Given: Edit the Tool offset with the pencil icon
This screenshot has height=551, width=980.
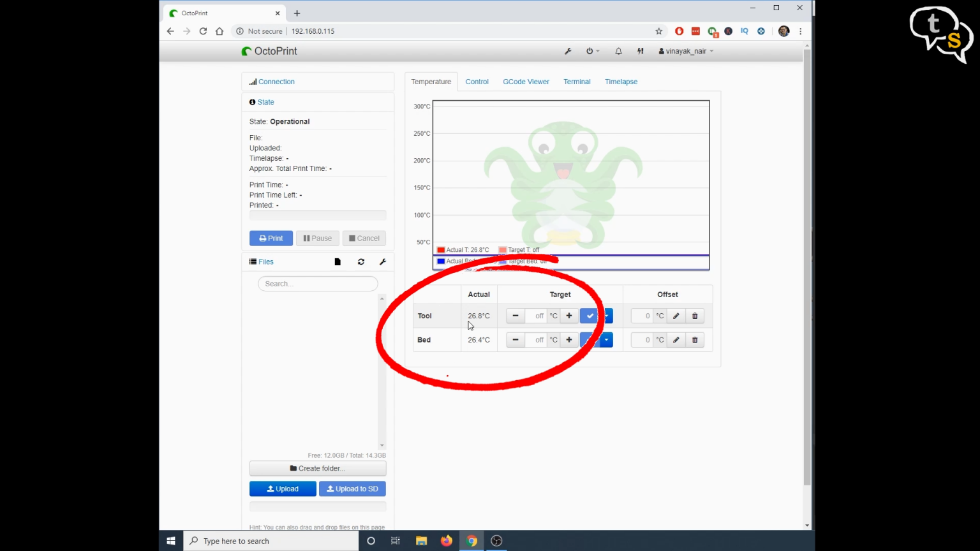Looking at the screenshot, I should point(676,316).
